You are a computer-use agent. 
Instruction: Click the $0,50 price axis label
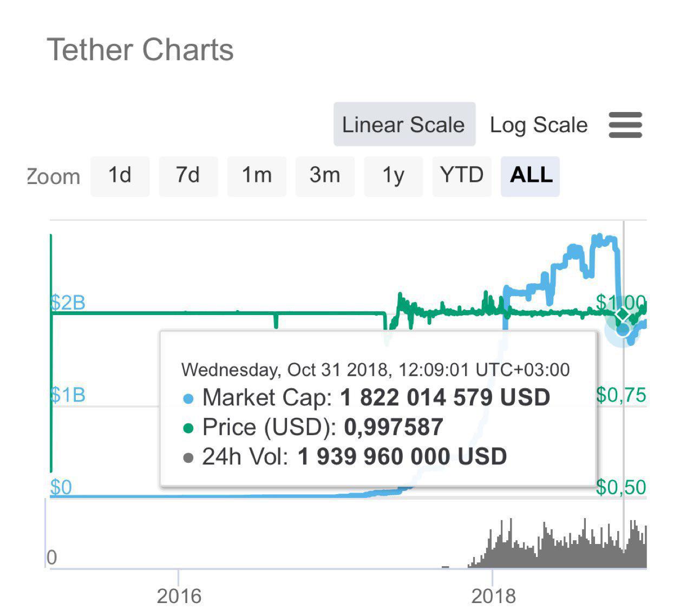[x=621, y=487]
